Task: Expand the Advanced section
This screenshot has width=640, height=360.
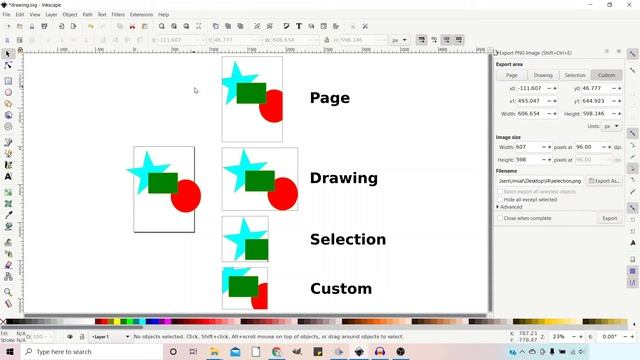Action: point(509,207)
